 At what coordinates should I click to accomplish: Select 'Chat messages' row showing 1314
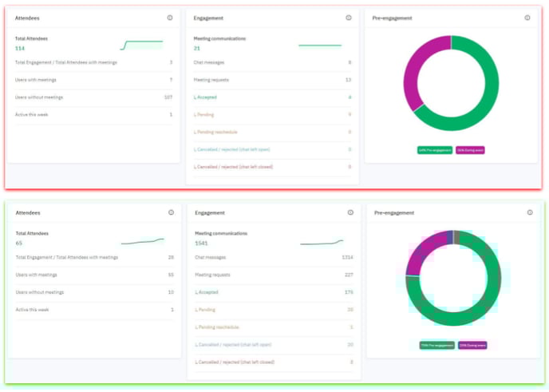[274, 257]
